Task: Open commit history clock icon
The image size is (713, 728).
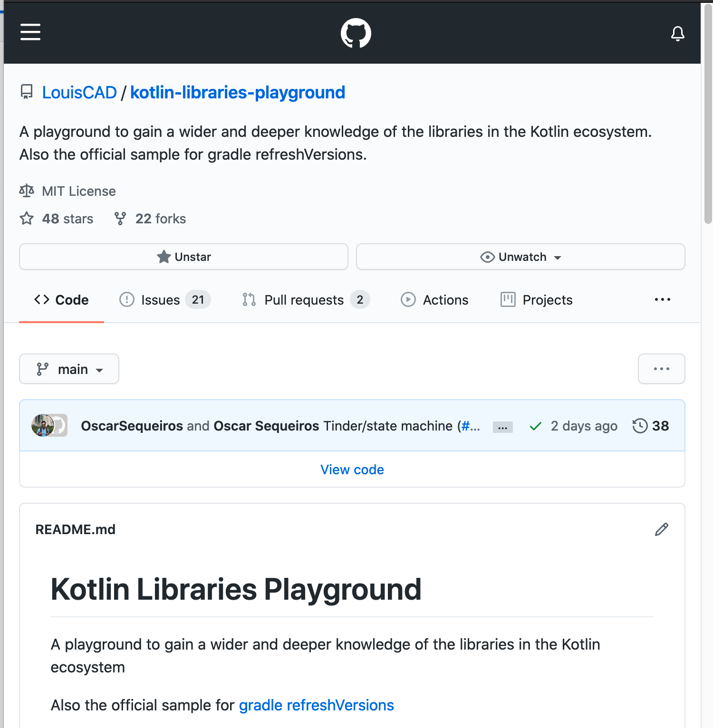Action: coord(640,426)
